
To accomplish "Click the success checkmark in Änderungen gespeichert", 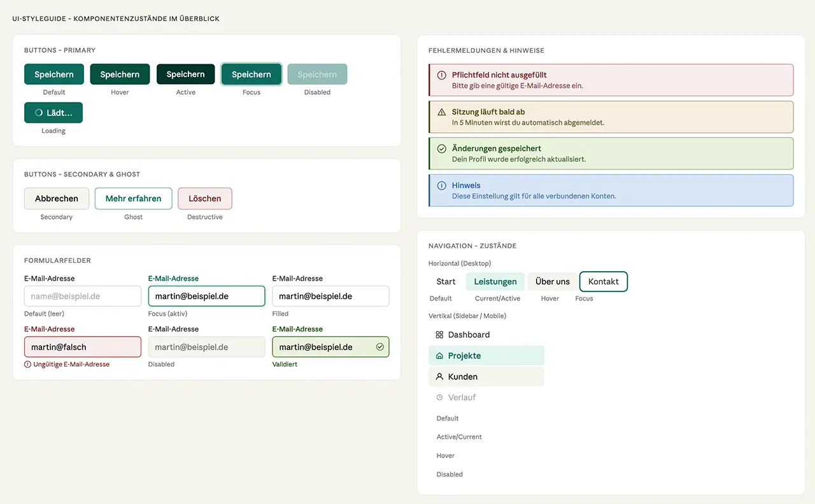I will 442,148.
